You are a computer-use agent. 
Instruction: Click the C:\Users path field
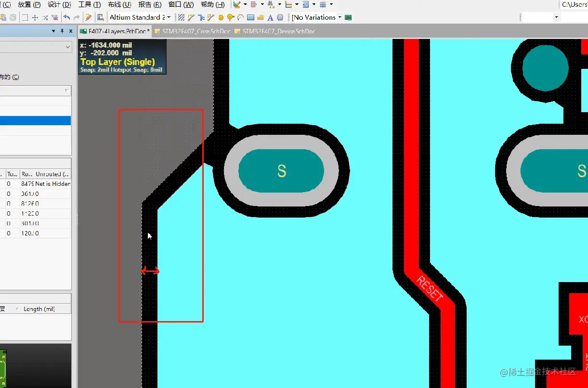(575, 4)
